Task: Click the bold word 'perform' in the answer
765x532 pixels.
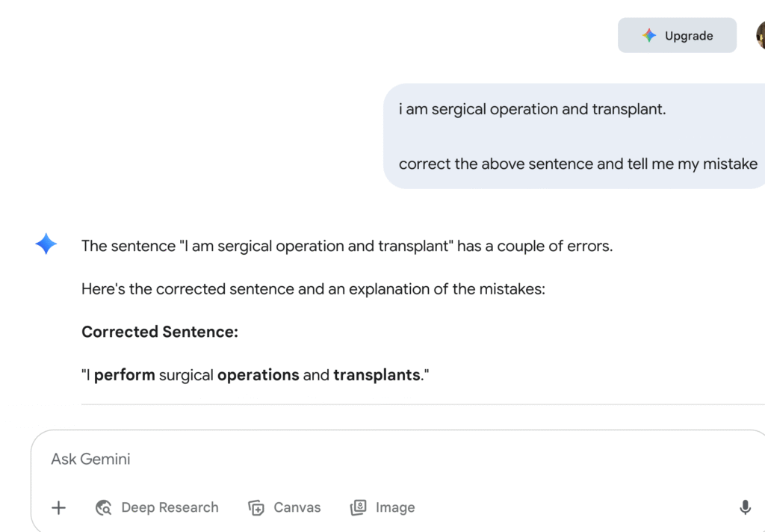Action: (125, 375)
